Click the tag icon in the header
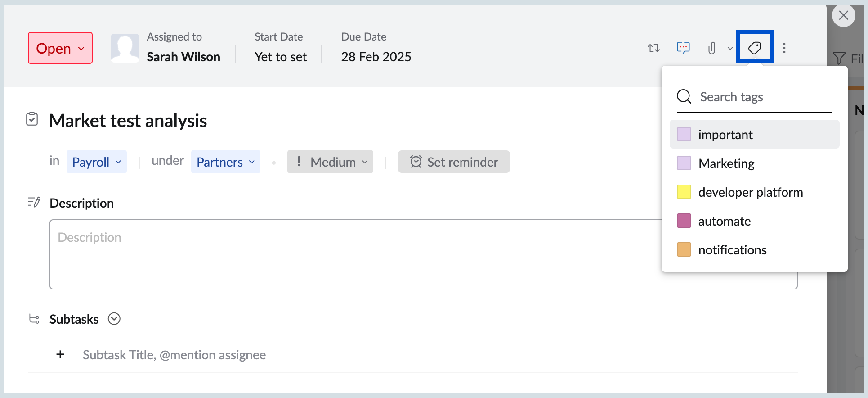This screenshot has width=868, height=398. (x=755, y=47)
